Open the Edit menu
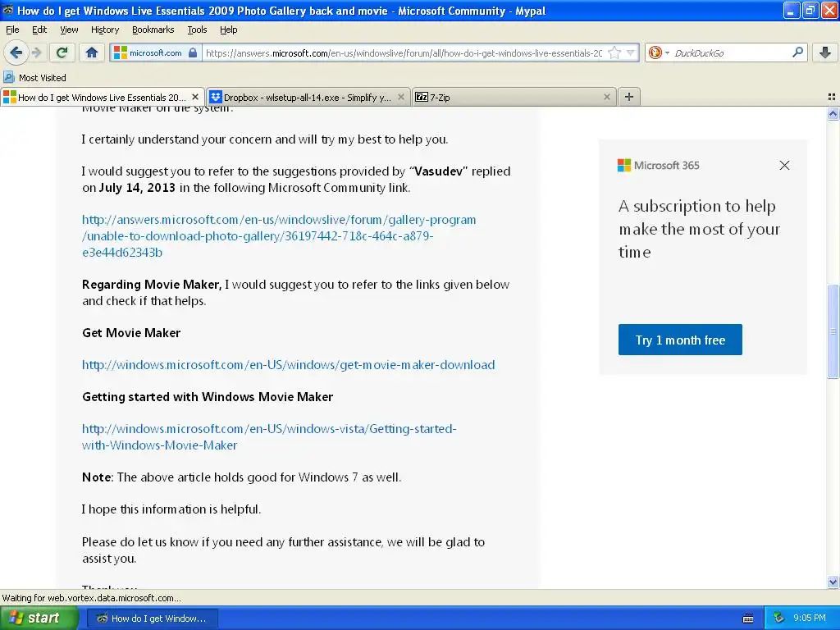The image size is (840, 630). (39, 30)
